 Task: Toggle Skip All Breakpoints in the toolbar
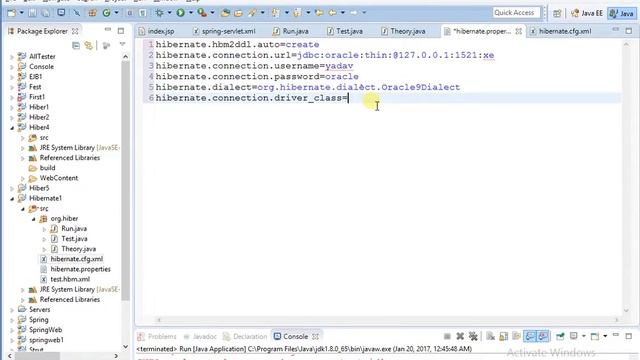point(76,13)
